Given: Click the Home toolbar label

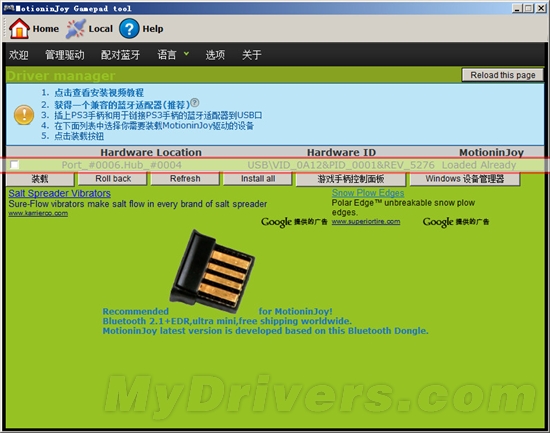Looking at the screenshot, I should pyautogui.click(x=46, y=29).
